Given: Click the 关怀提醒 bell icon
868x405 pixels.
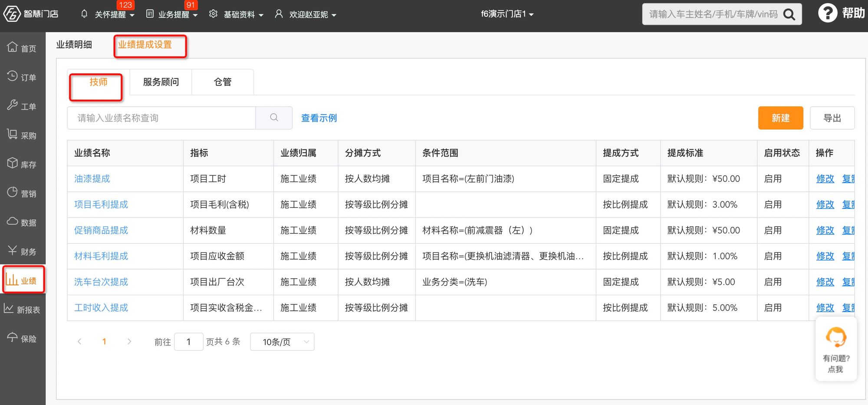Looking at the screenshot, I should pyautogui.click(x=84, y=14).
